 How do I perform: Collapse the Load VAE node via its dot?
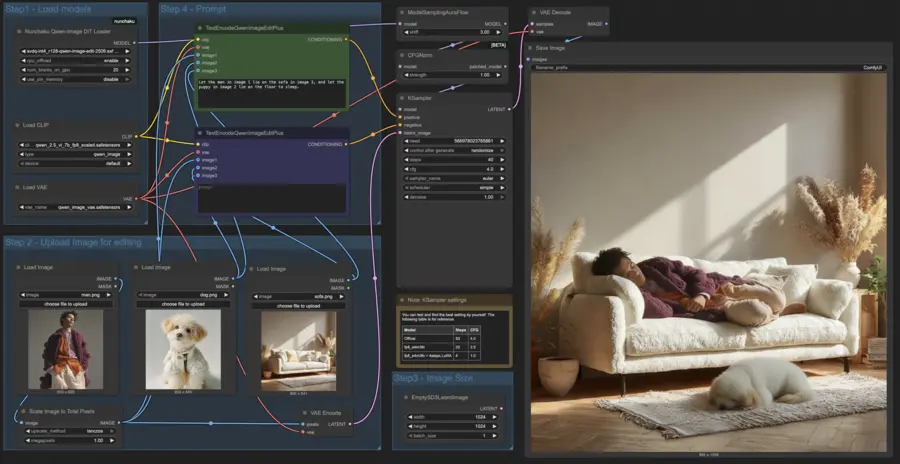pos(18,187)
